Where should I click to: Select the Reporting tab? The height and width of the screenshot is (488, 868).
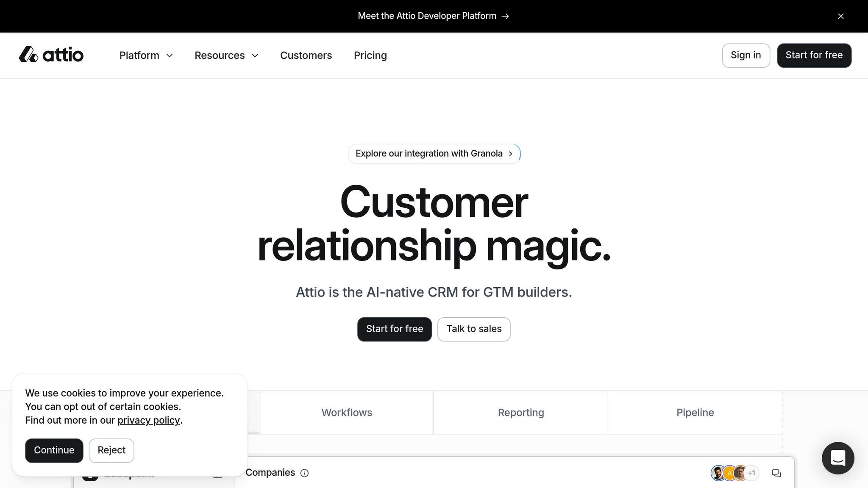(520, 413)
